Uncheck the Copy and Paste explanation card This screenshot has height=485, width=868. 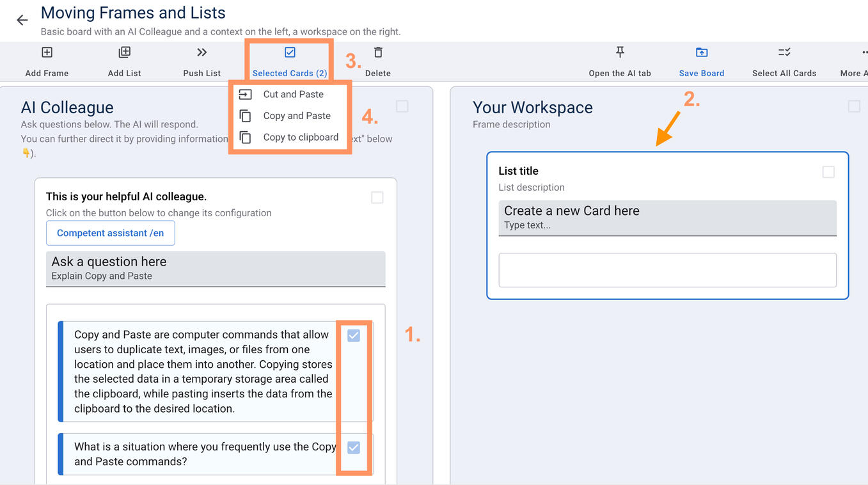354,335
